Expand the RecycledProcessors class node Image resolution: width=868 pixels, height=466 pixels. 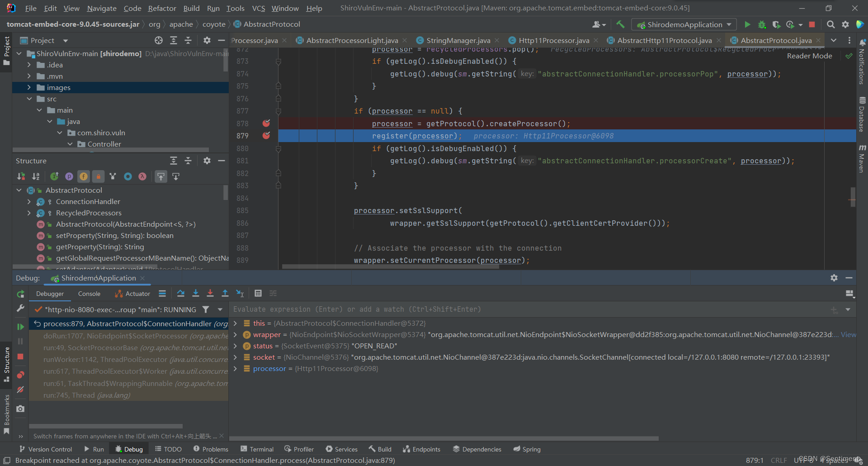tap(29, 213)
